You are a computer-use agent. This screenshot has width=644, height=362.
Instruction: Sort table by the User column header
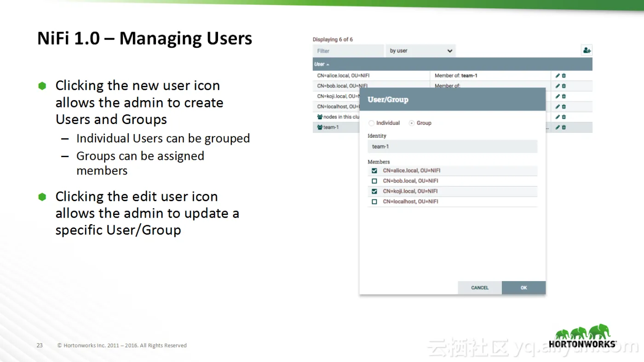pyautogui.click(x=322, y=64)
